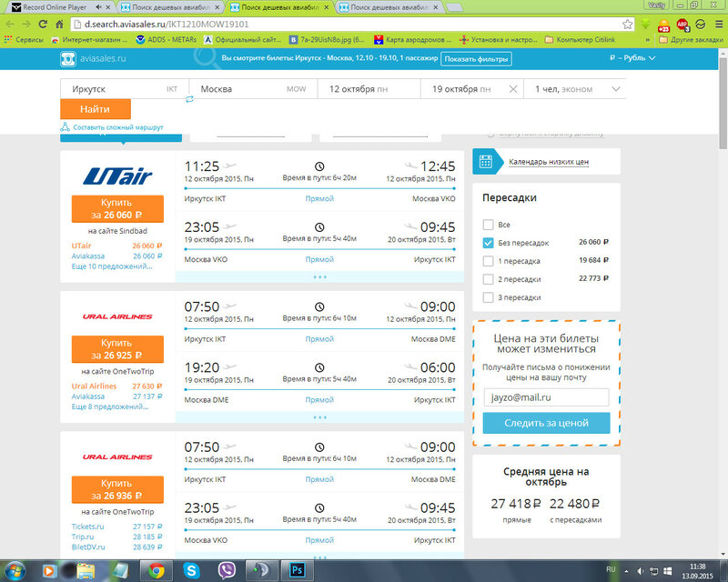728x582 pixels.
Task: Switch to the first Поиск дешевых авиабилетов tab
Action: 171,7
